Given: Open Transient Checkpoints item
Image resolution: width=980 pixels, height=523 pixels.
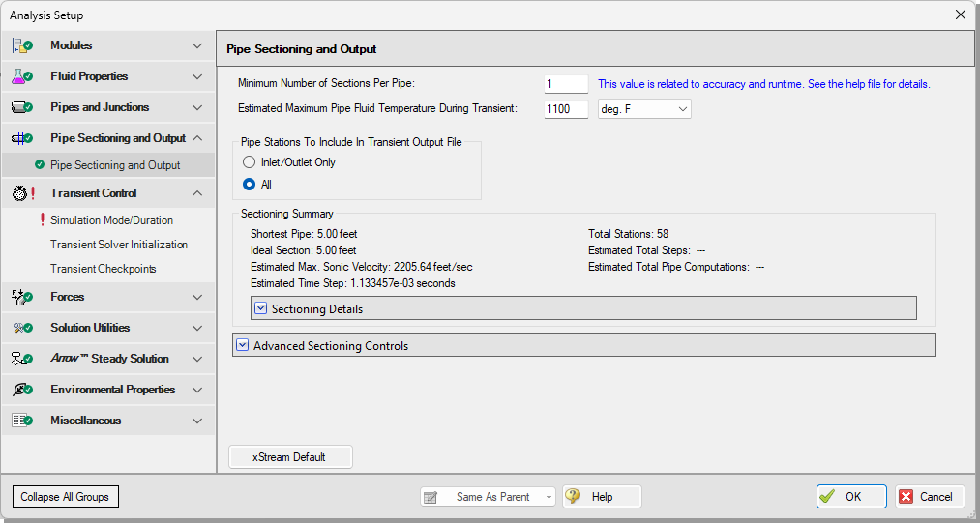Looking at the screenshot, I should click(104, 269).
